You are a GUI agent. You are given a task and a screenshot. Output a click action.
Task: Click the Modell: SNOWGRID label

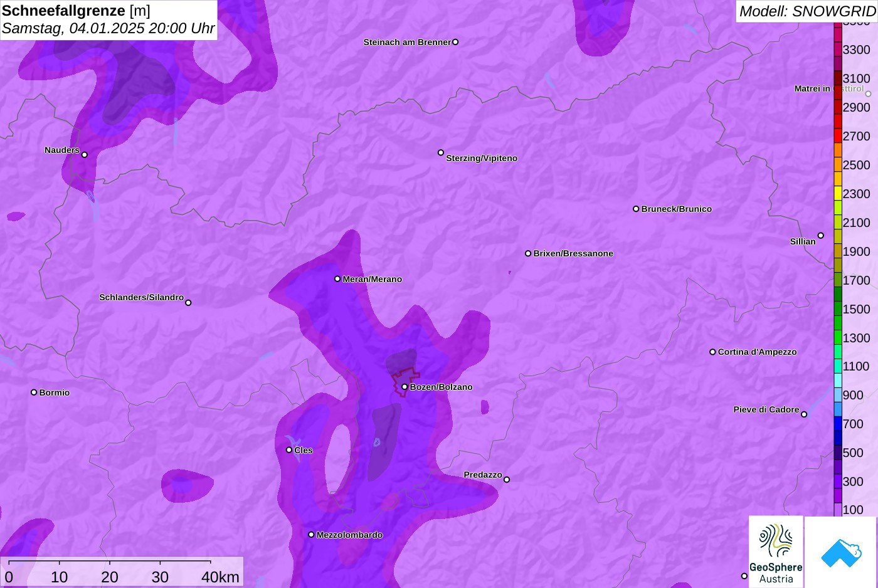[807, 11]
